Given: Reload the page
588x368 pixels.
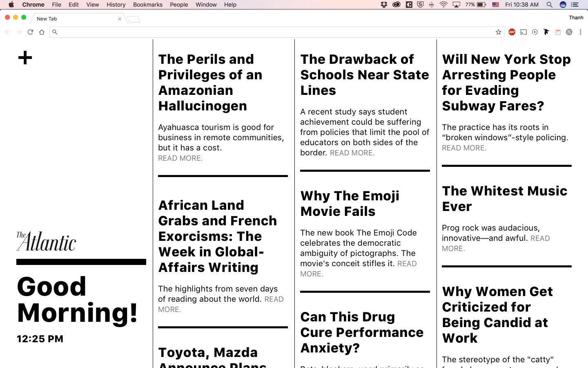Looking at the screenshot, I should [x=30, y=32].
